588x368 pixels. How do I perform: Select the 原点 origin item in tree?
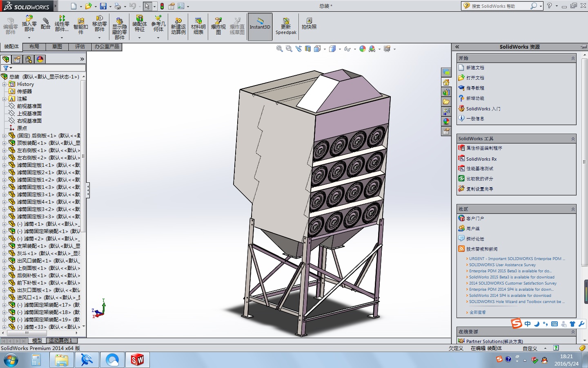pos(22,128)
